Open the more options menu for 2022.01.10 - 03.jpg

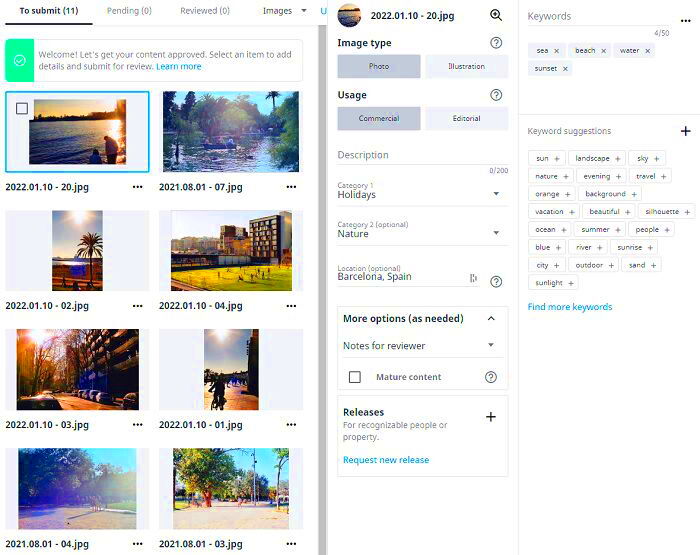pyautogui.click(x=138, y=424)
